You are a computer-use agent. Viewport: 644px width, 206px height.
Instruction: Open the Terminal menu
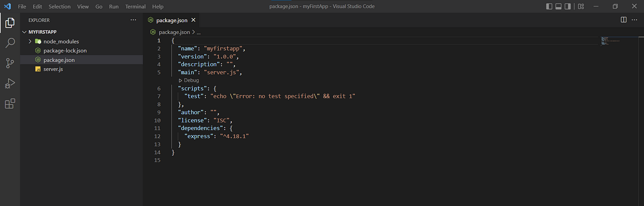point(135,6)
